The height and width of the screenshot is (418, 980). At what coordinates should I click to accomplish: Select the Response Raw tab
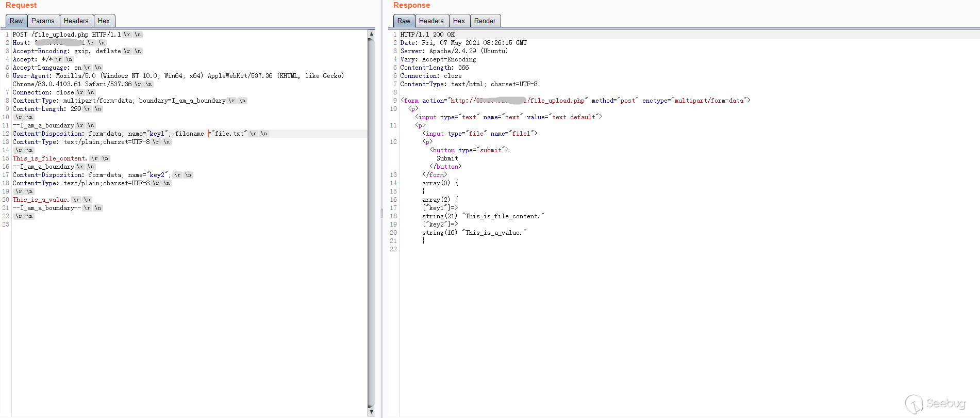(x=404, y=21)
